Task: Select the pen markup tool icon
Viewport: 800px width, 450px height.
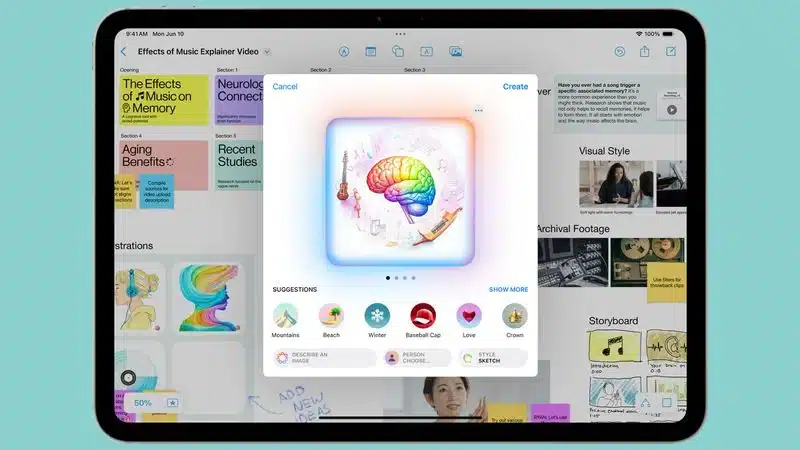Action: [344, 51]
